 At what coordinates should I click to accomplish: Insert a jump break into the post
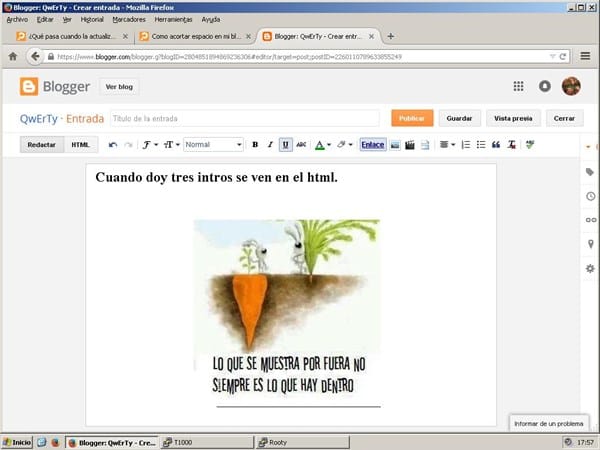click(x=424, y=145)
